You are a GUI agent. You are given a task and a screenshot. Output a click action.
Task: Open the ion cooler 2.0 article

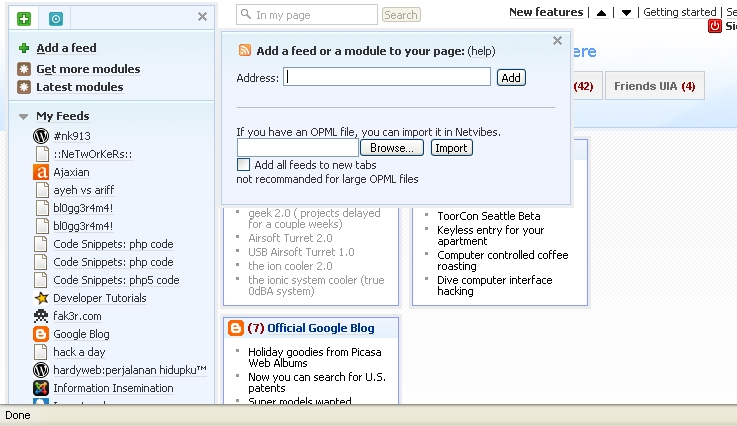coord(290,266)
